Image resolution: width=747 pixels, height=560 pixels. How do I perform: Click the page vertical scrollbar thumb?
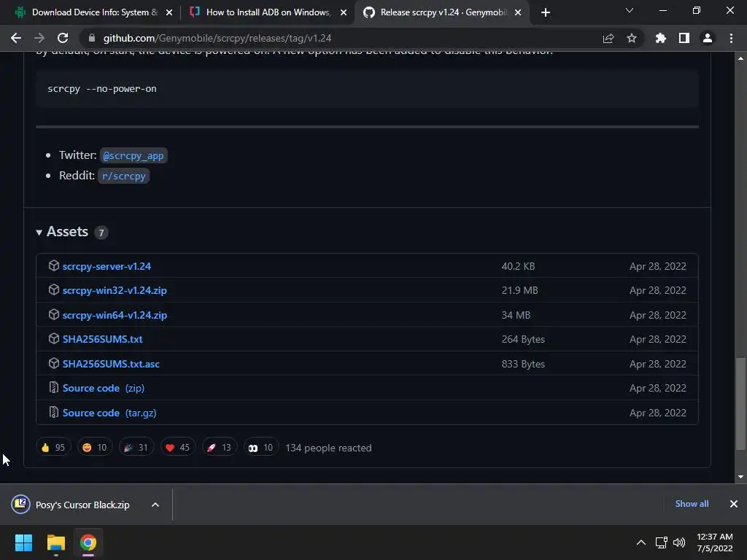tap(740, 404)
